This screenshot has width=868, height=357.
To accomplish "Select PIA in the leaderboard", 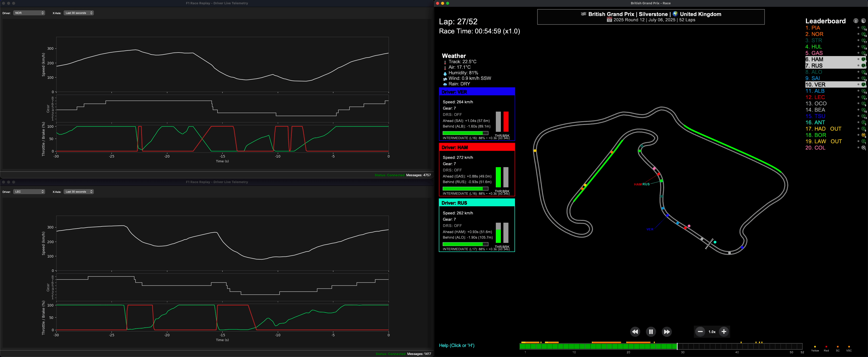I will [812, 28].
